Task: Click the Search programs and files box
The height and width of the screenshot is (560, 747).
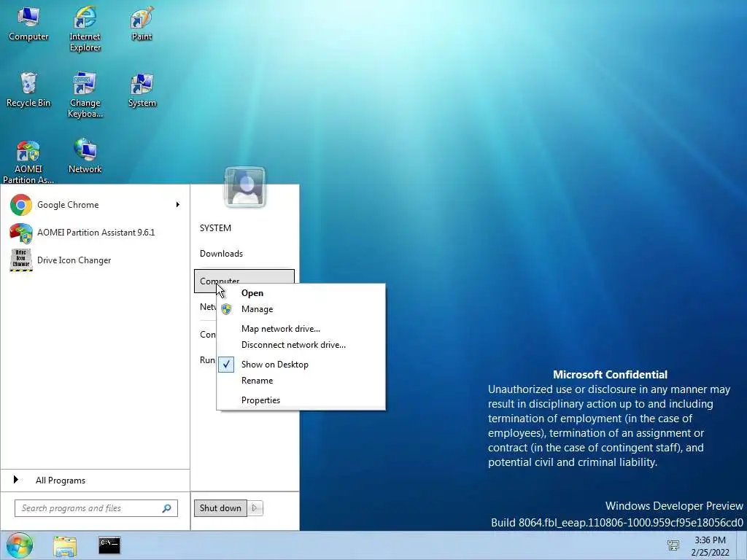Action: [x=96, y=508]
